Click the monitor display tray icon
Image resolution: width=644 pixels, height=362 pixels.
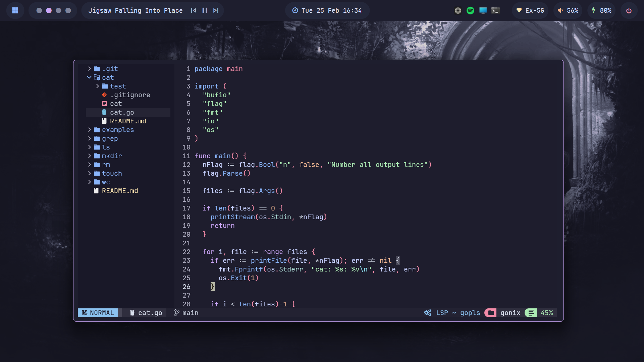(x=483, y=10)
